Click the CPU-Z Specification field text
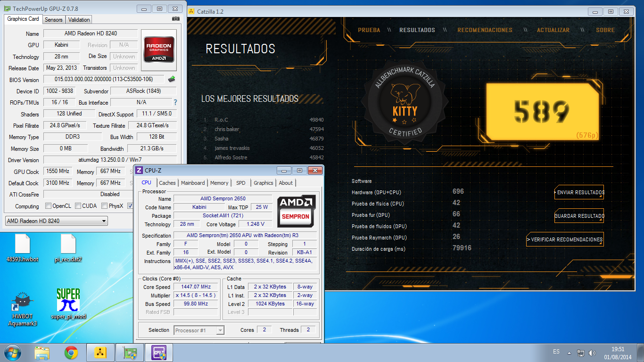 pyautogui.click(x=244, y=235)
